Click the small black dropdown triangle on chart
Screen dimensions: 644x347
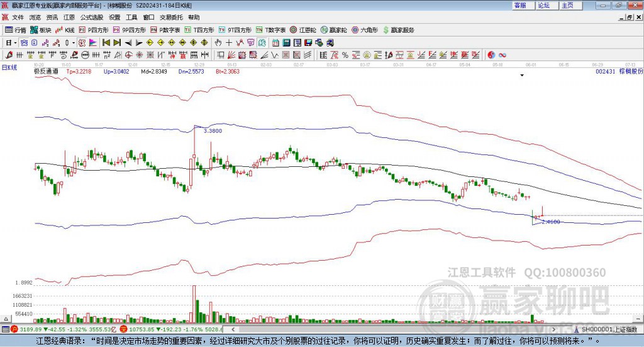[522, 75]
